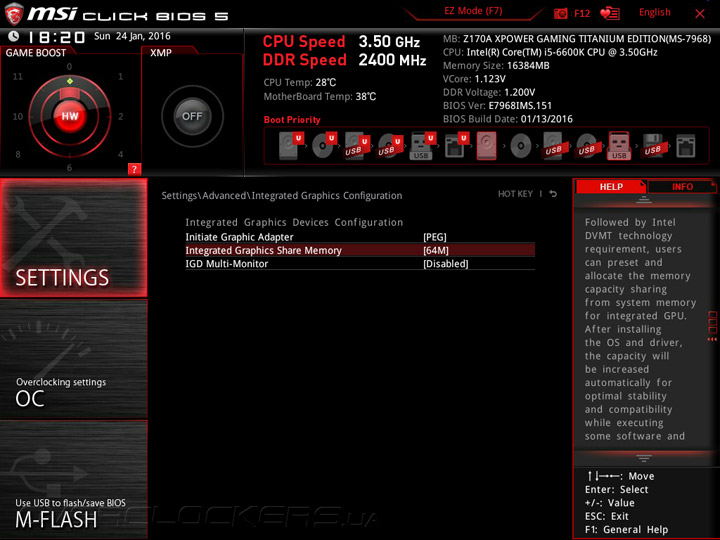Change language from English
The height and width of the screenshot is (540, 720).
tap(654, 12)
